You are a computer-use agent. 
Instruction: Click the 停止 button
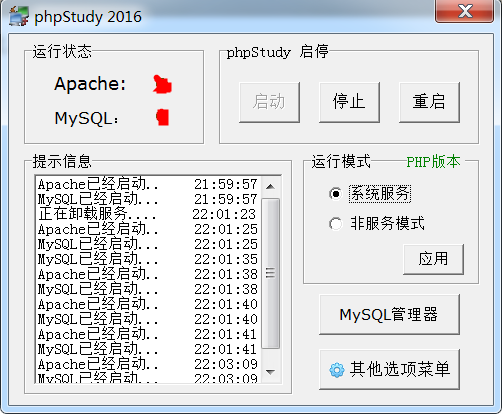tap(349, 102)
